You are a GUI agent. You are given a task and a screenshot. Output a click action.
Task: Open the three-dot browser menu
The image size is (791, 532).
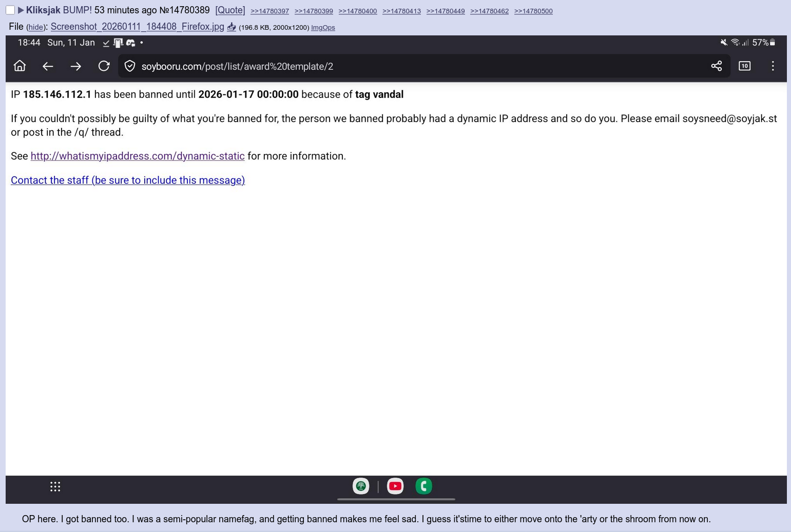point(773,66)
